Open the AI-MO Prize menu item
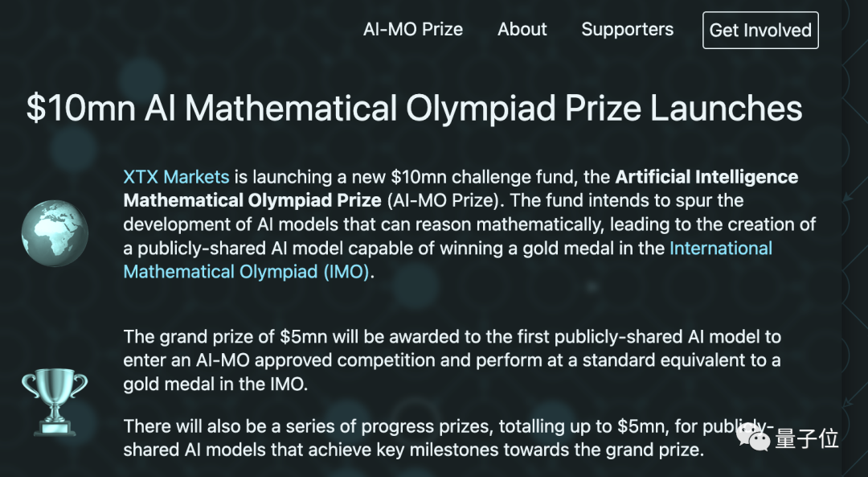Image resolution: width=868 pixels, height=477 pixels. (x=413, y=30)
